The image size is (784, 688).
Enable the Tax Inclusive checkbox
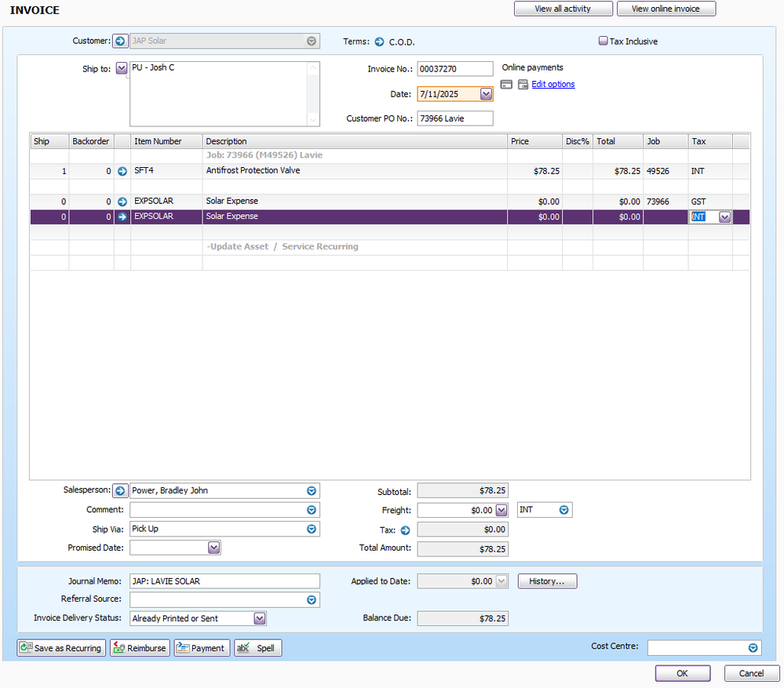603,41
